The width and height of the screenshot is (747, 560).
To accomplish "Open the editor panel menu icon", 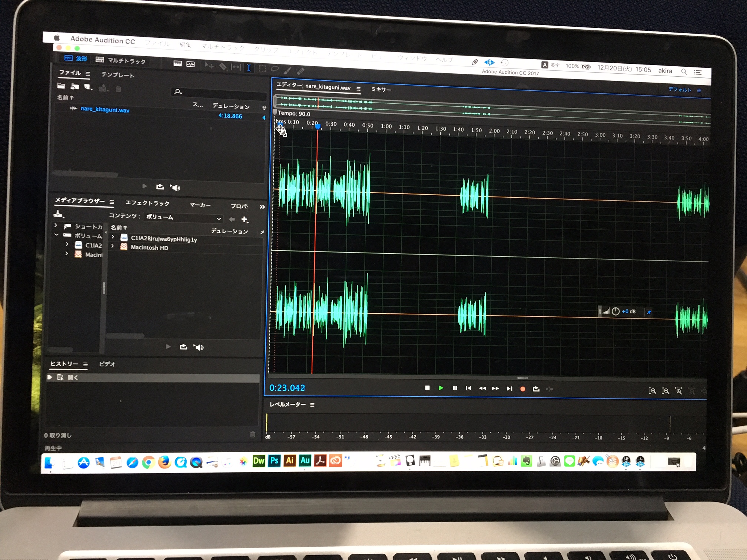I will pos(358,89).
